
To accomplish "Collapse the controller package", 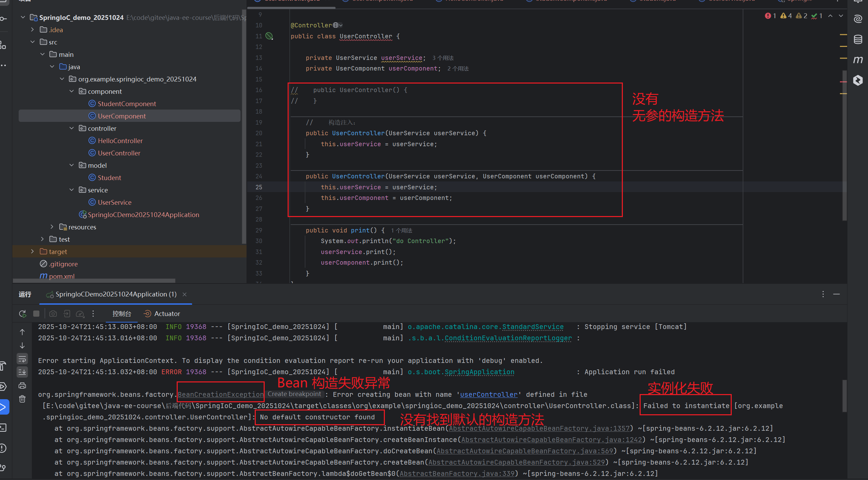I will pos(72,128).
